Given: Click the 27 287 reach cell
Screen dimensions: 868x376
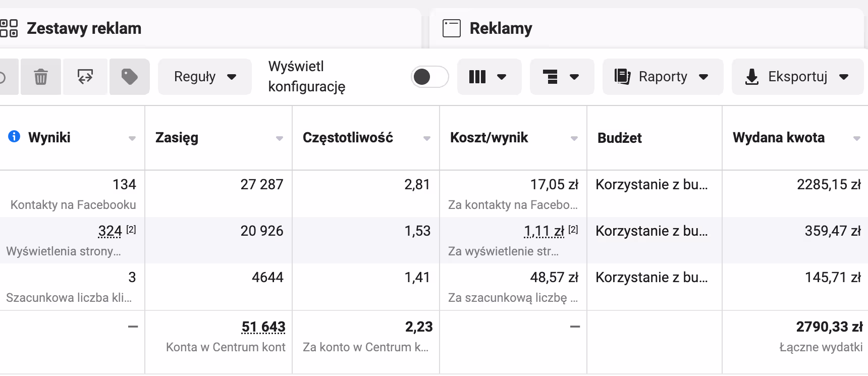Looking at the screenshot, I should point(262,185).
